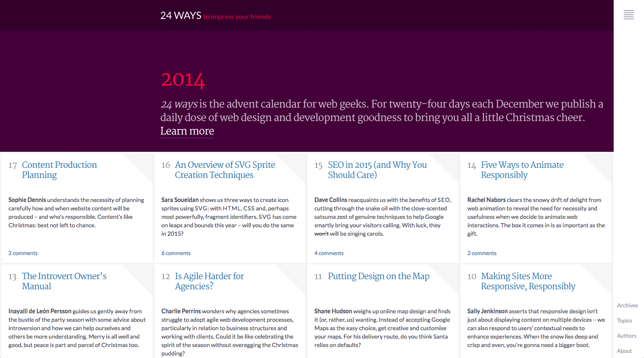Click the tagline to impress your friends

(x=237, y=17)
